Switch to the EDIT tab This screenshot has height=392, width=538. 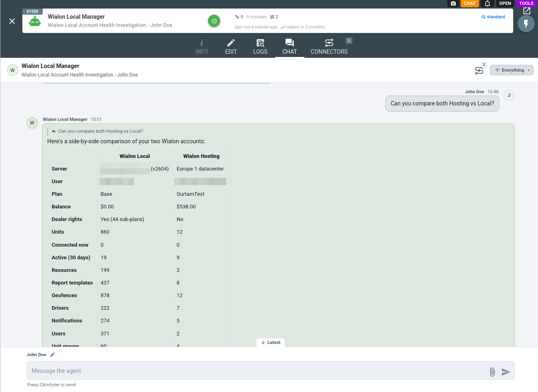point(231,47)
